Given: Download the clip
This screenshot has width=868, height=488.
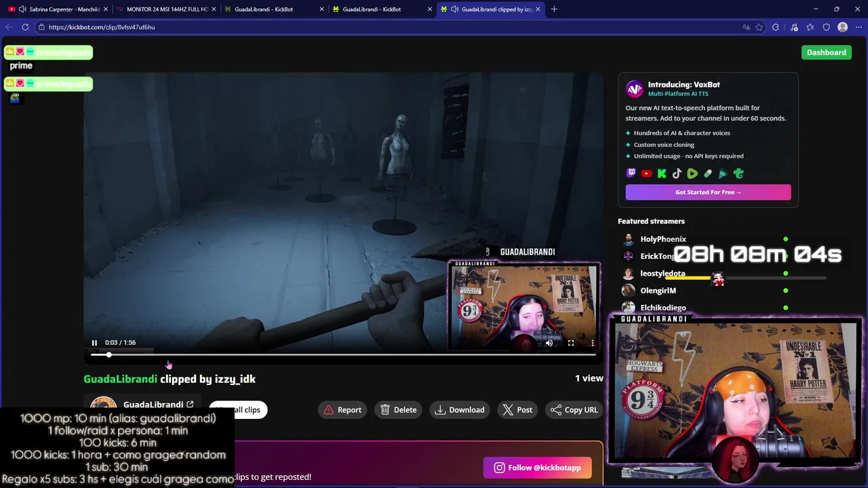Looking at the screenshot, I should pos(460,409).
